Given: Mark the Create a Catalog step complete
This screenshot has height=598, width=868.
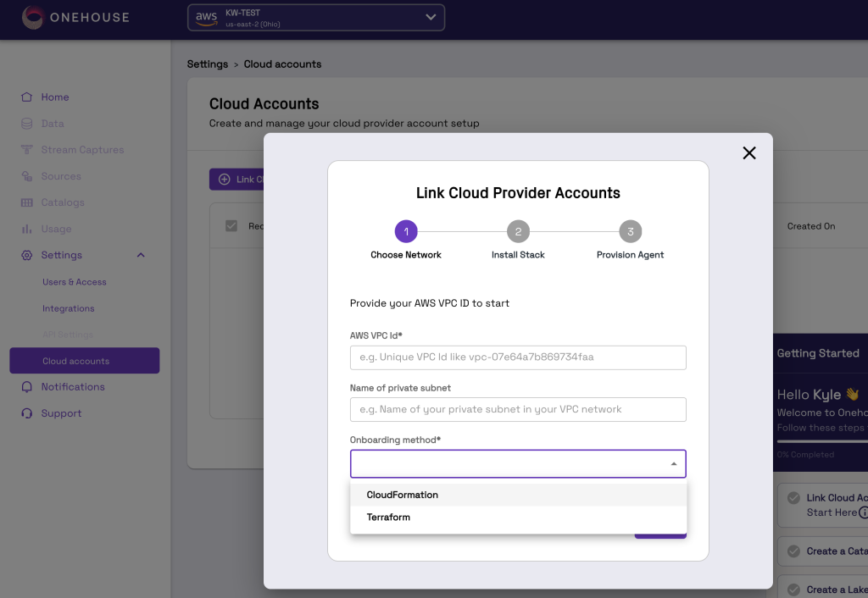Looking at the screenshot, I should 793,551.
